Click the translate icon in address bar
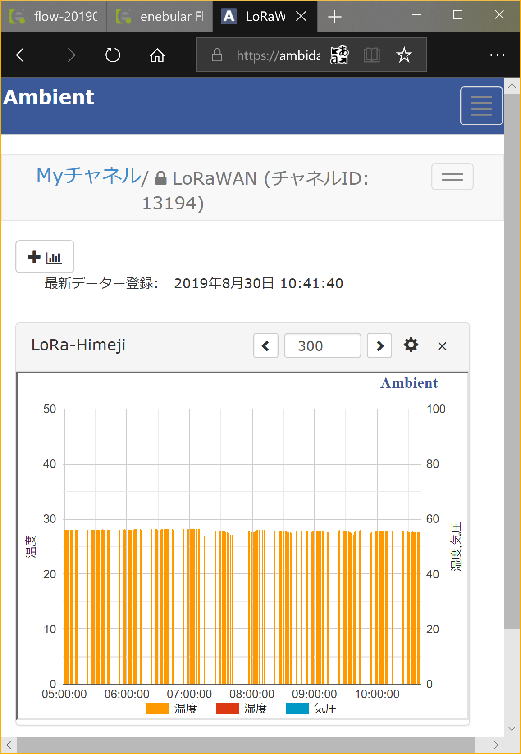This screenshot has width=521, height=754. pyautogui.click(x=339, y=55)
